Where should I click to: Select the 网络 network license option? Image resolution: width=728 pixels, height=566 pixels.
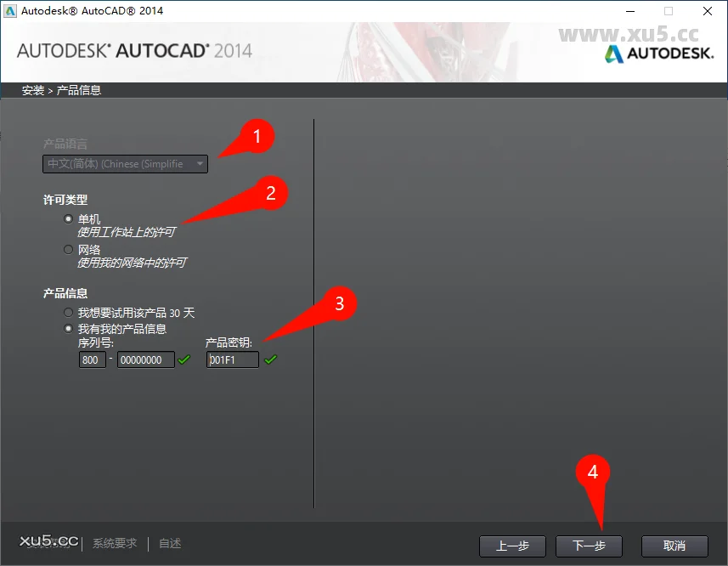(x=69, y=250)
